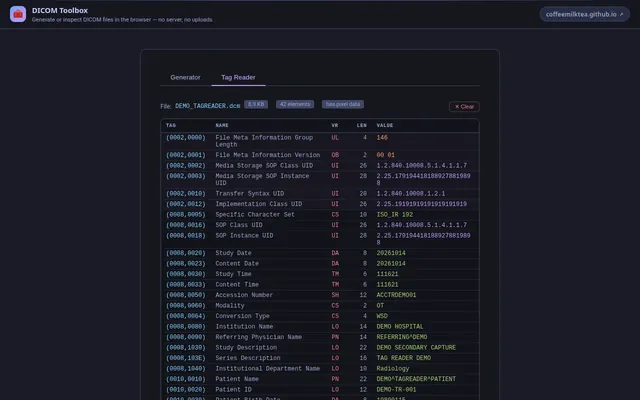Click the DICOM Toolbox logo icon
This screenshot has height=400, width=640.
pyautogui.click(x=18, y=14)
